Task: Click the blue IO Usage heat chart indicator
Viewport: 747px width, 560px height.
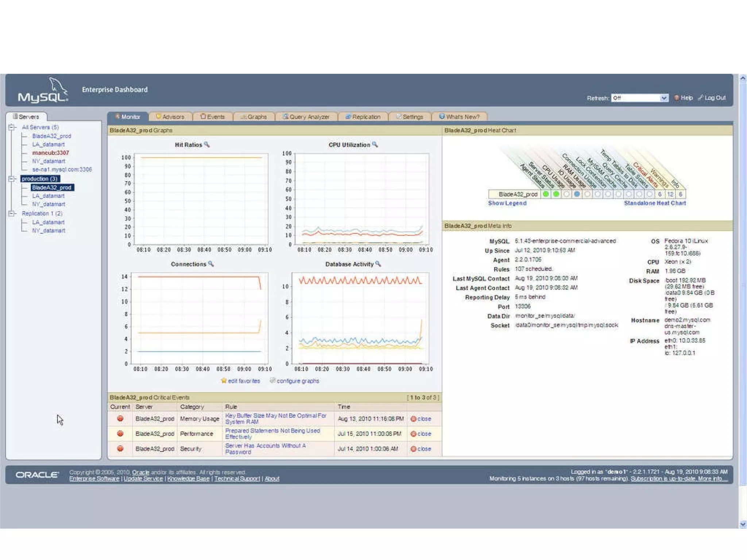Action: 577,194
